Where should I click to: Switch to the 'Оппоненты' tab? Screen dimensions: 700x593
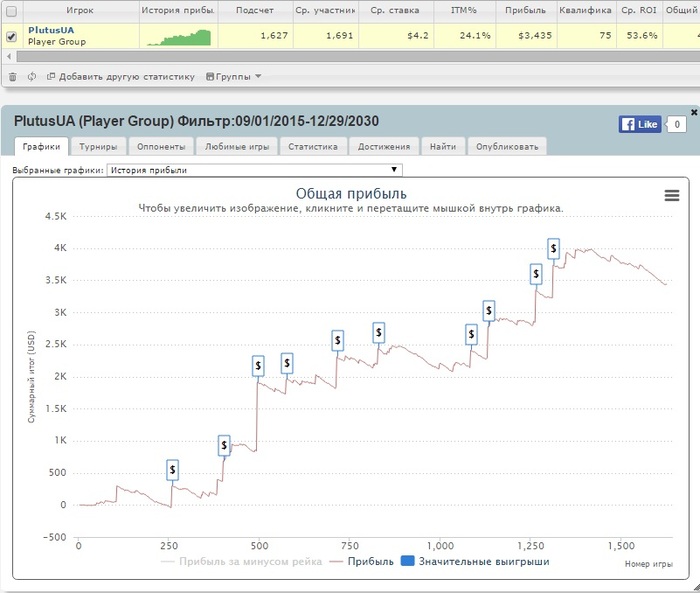click(161, 146)
